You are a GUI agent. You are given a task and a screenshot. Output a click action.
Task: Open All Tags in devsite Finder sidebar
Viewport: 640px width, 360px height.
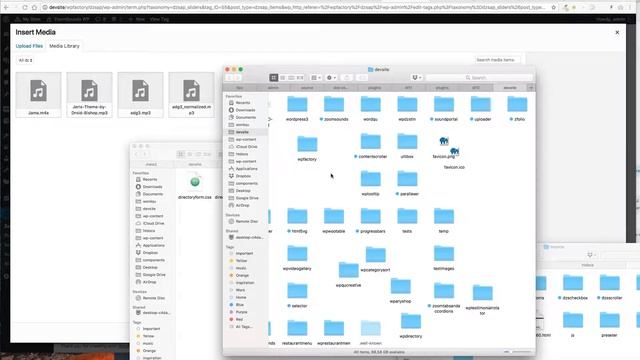[244, 327]
